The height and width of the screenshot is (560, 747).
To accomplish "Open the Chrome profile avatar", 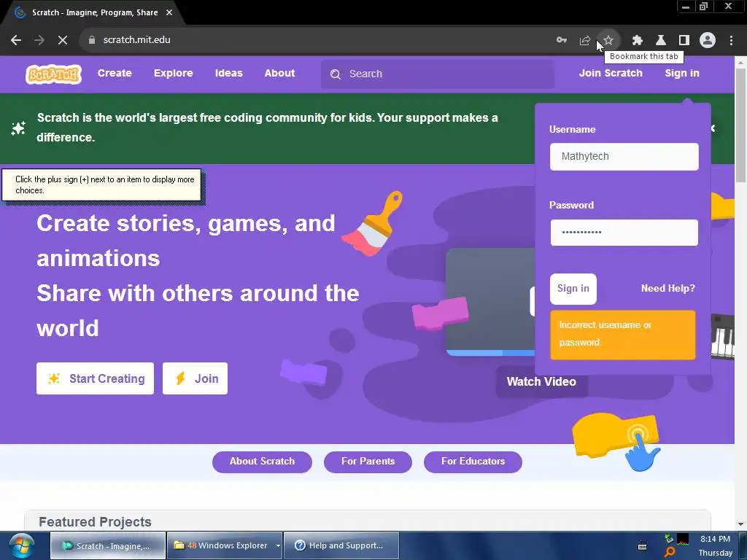I will coord(708,40).
